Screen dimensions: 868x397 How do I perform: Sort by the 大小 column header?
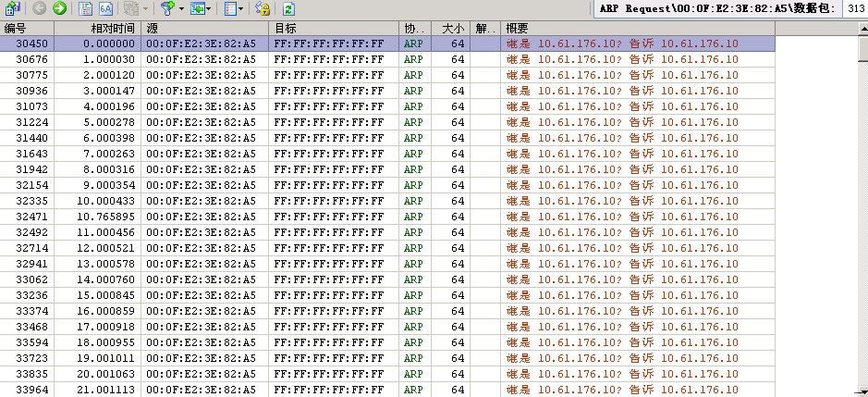[450, 29]
